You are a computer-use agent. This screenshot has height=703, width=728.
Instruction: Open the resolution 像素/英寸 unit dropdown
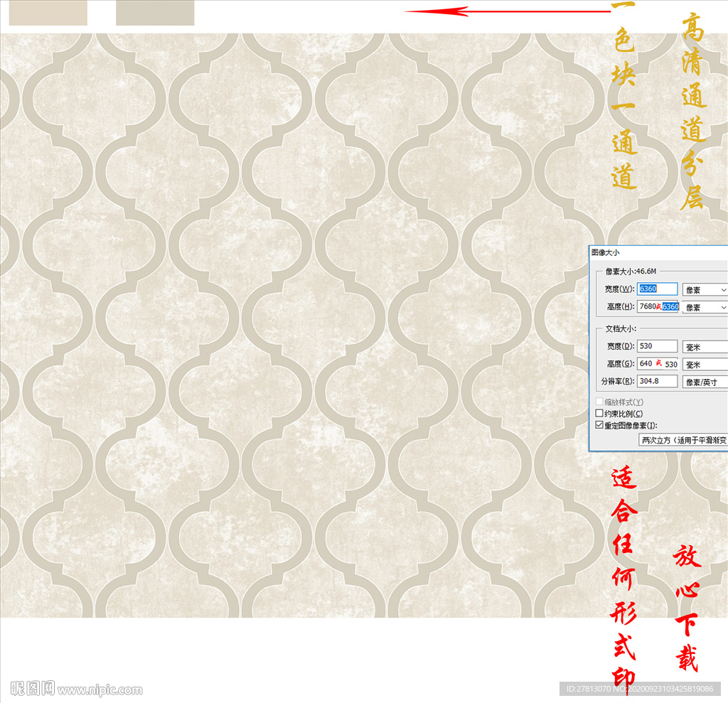705,382
